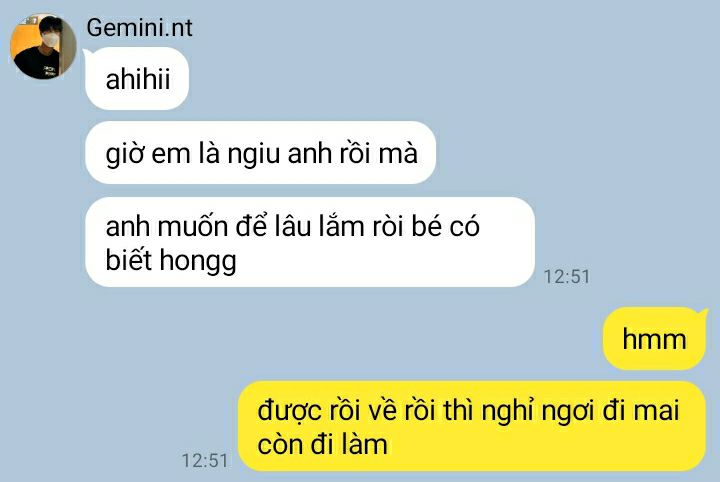This screenshot has width=720, height=482.
Task: Click the word 'ngiu' in the second message
Action: pyautogui.click(x=253, y=154)
